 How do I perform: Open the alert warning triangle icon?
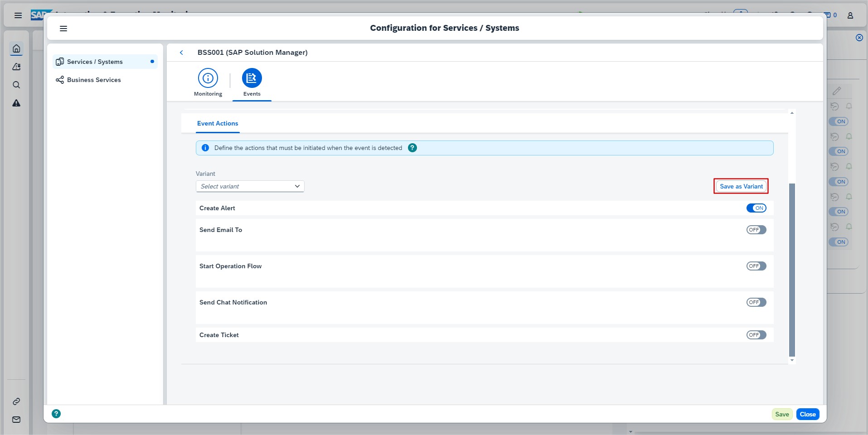click(16, 103)
